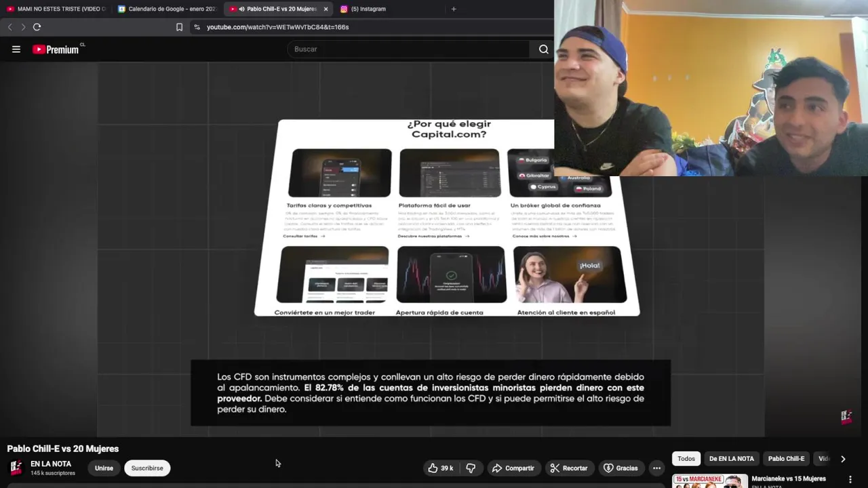This screenshot has height=488, width=868.
Task: Switch to MAMI NO ESTES TRISTE tab
Action: pos(56,9)
